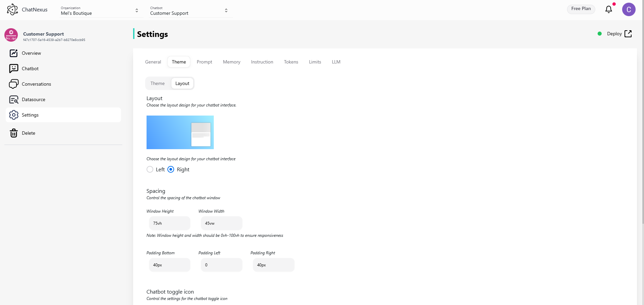This screenshot has width=644, height=305.
Task: Switch to the Tokens tab
Action: [291, 62]
